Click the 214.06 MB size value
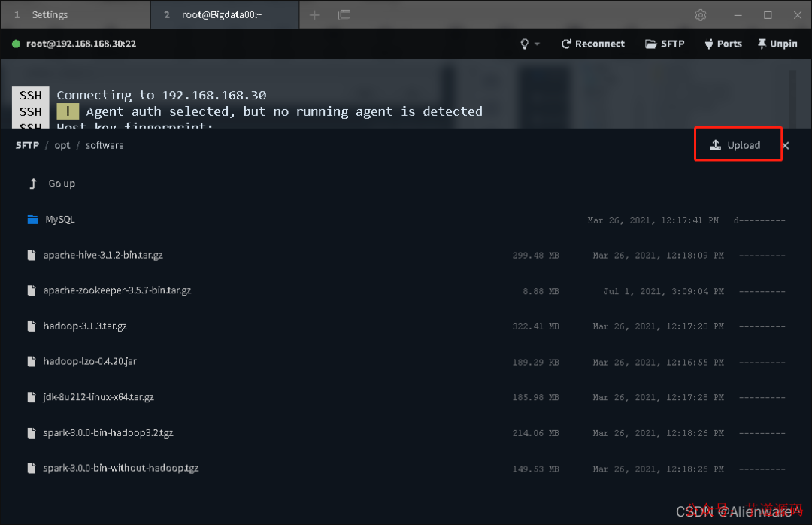 [535, 433]
